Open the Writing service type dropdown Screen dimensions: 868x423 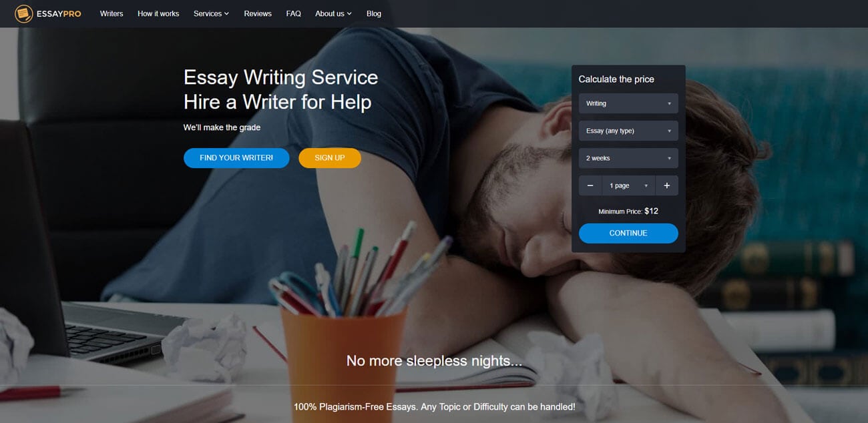(x=628, y=103)
